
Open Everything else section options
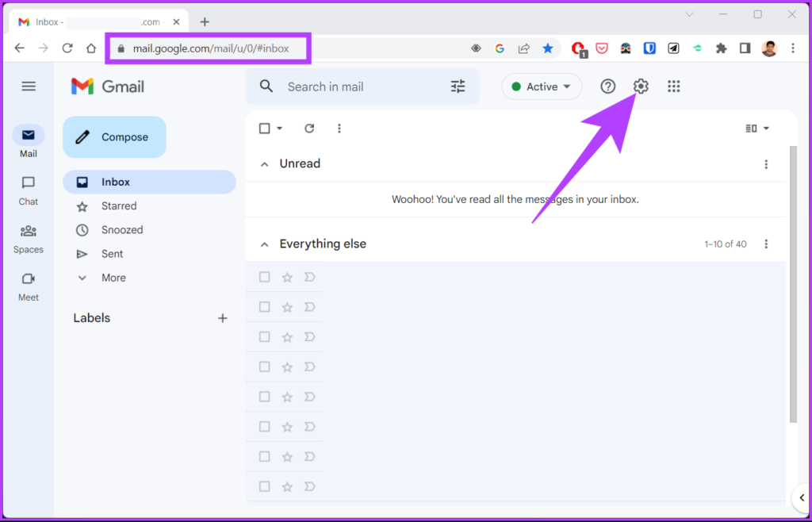(x=766, y=244)
